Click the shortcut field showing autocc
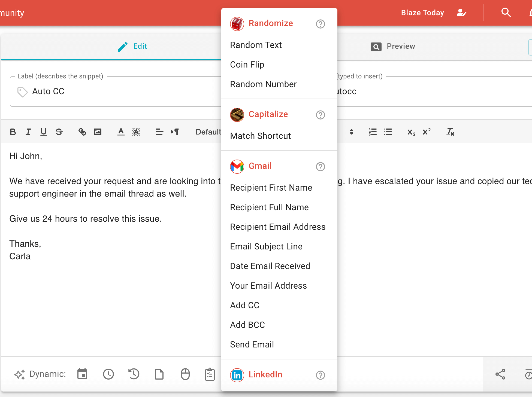The width and height of the screenshot is (532, 397). click(x=434, y=91)
